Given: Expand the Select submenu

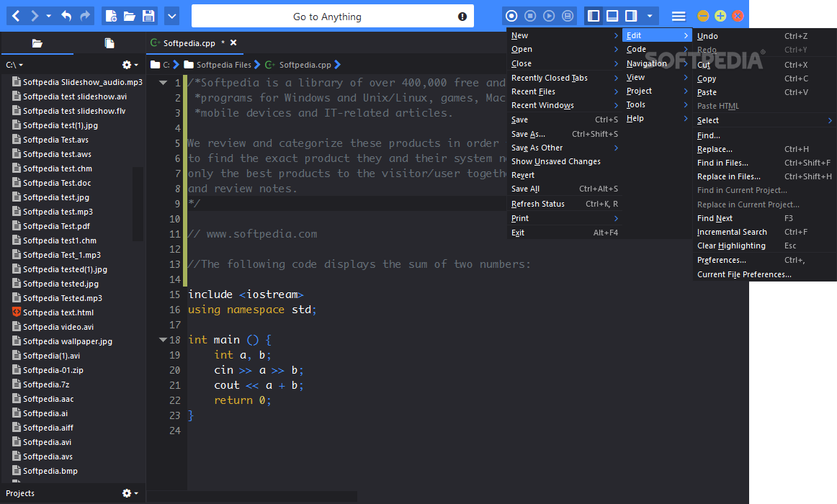Looking at the screenshot, I should pos(764,120).
